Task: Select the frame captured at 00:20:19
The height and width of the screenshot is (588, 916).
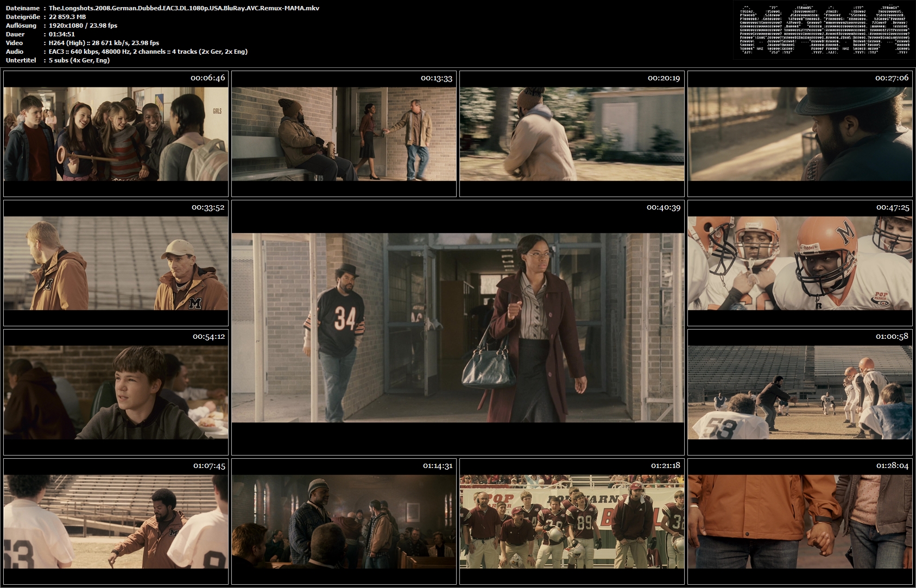Action: pos(572,134)
